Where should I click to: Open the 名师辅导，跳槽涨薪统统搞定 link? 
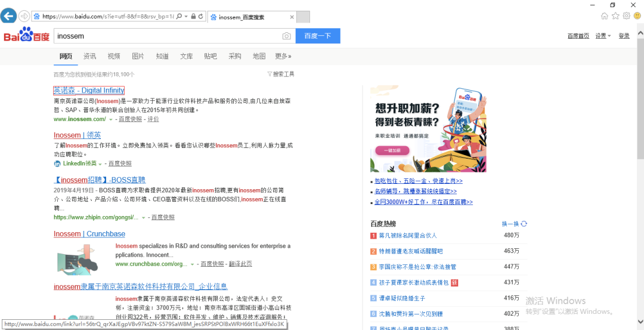(x=416, y=192)
